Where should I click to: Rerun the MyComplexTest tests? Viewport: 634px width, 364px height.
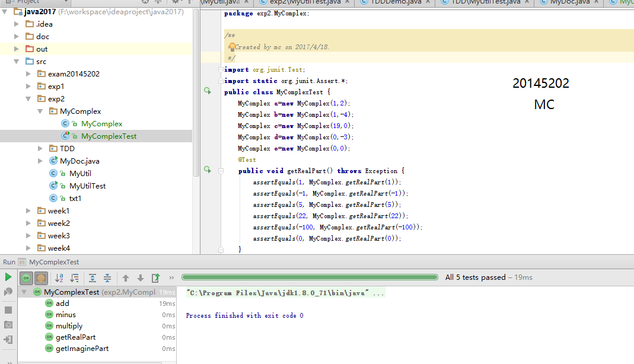tap(8, 277)
